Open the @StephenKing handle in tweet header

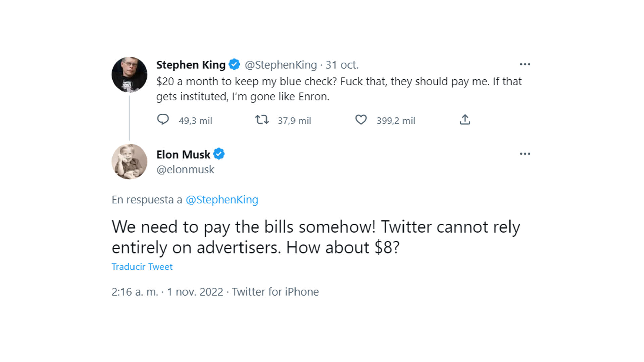(x=280, y=65)
